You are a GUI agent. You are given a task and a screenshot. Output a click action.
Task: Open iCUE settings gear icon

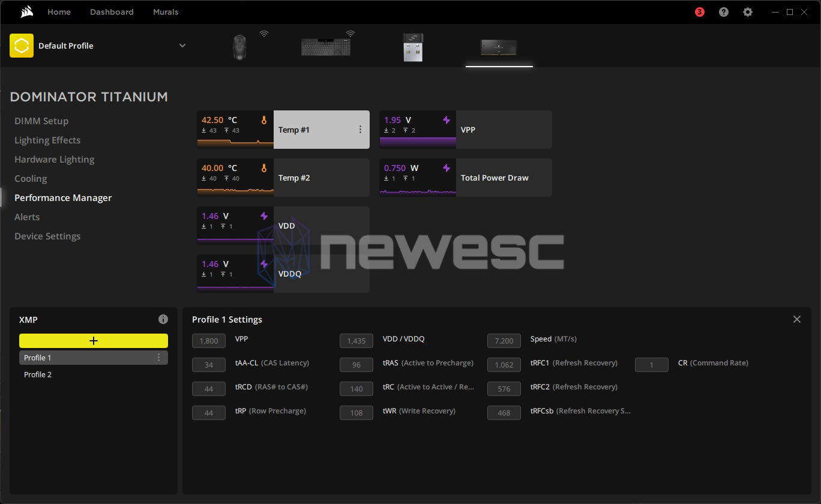pos(747,12)
